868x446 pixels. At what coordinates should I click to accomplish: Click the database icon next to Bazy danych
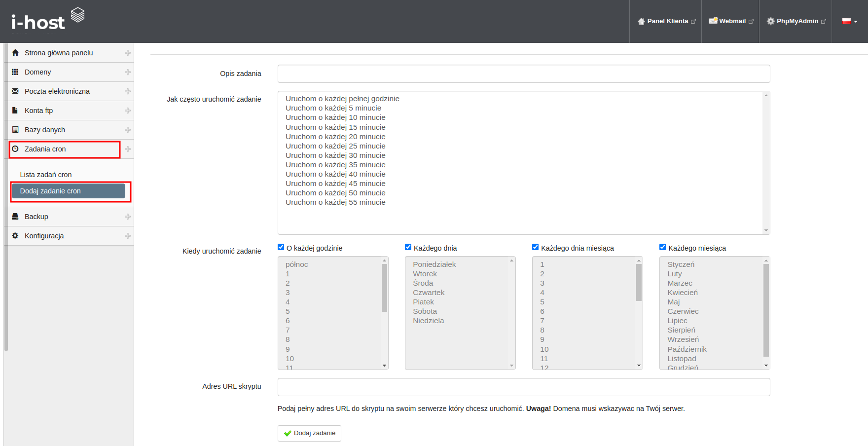pos(15,130)
